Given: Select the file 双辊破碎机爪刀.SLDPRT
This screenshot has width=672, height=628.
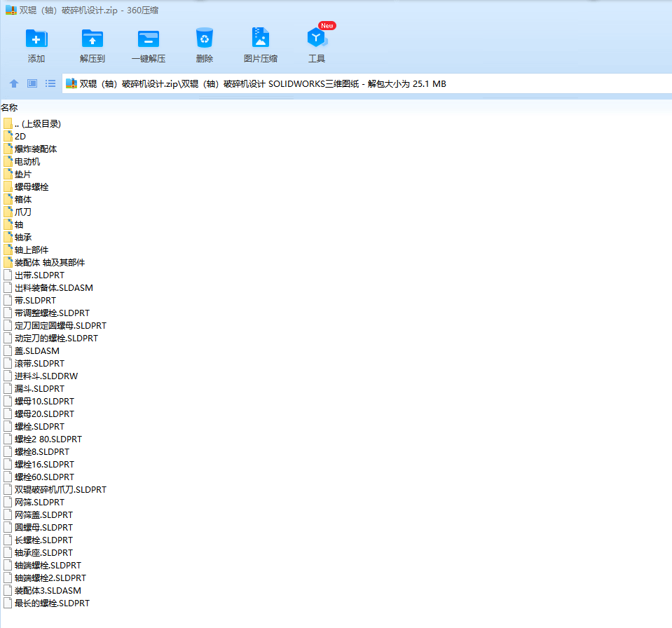Looking at the screenshot, I should [x=55, y=489].
